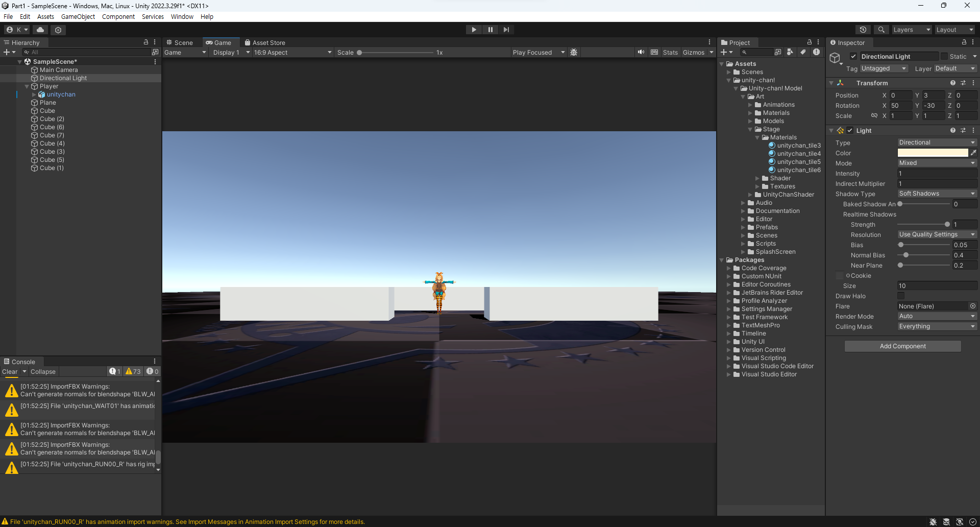Open the Window menu
This screenshot has height=527, width=980.
coord(182,16)
